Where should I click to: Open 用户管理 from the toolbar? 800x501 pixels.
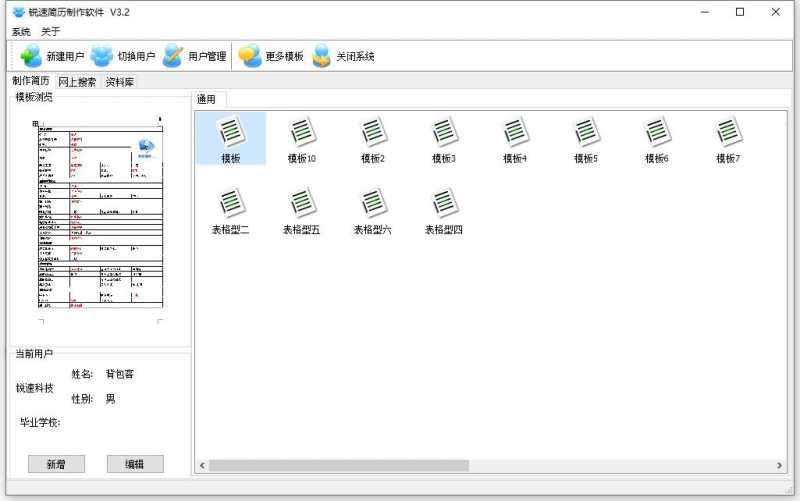(174, 56)
